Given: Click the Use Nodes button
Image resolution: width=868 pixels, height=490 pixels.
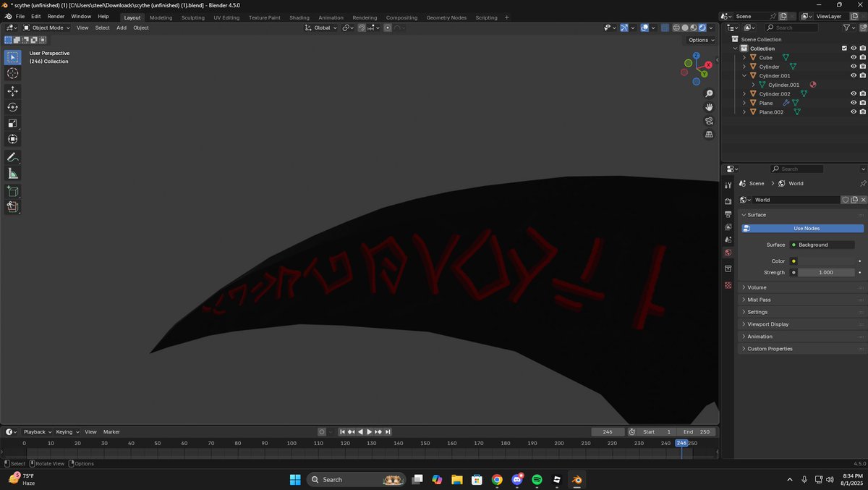Looking at the screenshot, I should 802,229.
